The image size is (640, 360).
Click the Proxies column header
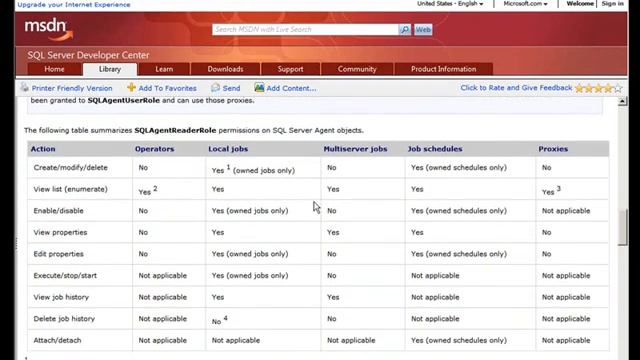tap(553, 149)
